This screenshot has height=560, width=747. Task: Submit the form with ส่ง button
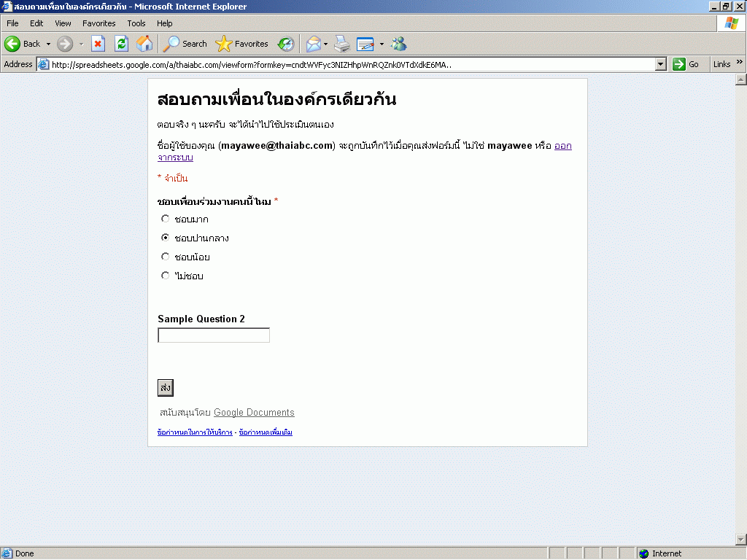coord(166,388)
